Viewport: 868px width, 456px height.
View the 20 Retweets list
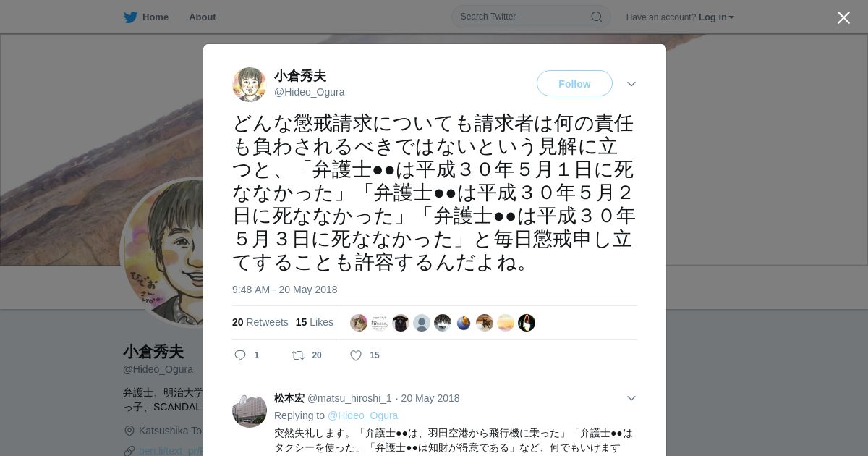click(x=260, y=322)
